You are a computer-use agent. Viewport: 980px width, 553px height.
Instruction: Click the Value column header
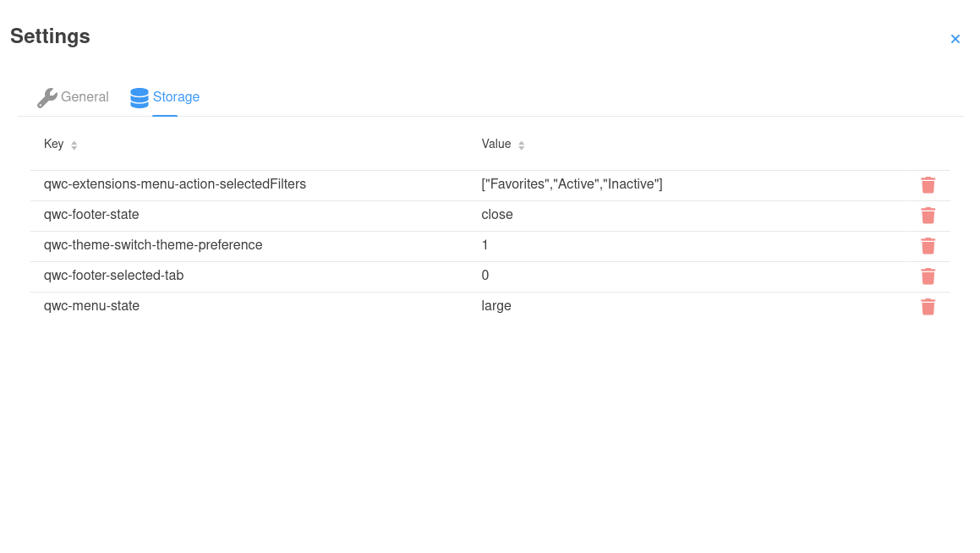coord(496,145)
